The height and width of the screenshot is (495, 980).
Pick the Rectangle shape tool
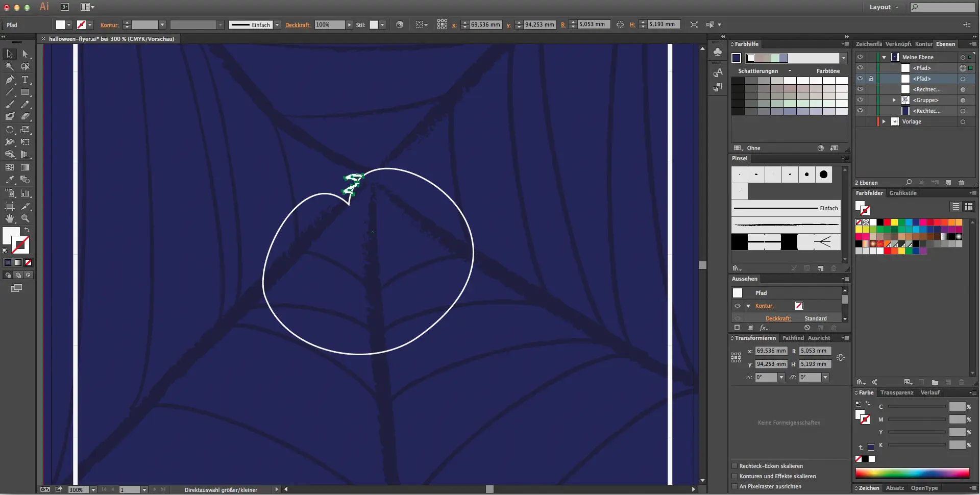click(x=25, y=92)
